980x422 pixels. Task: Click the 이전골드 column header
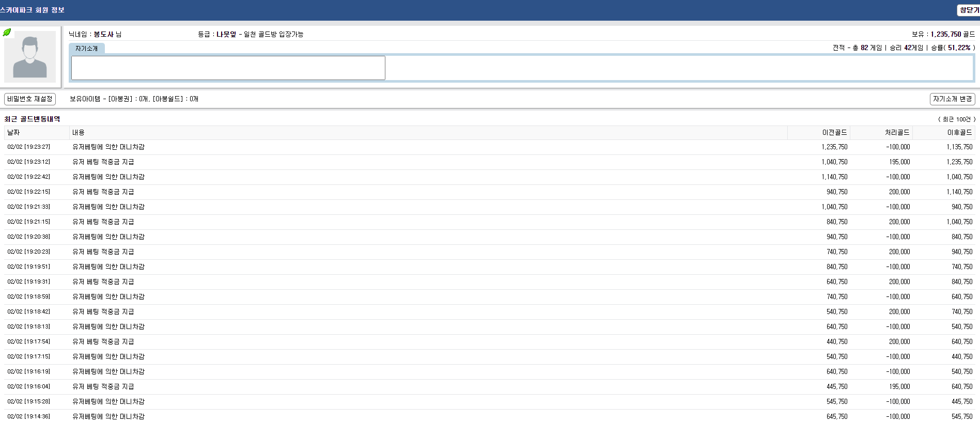click(819, 133)
